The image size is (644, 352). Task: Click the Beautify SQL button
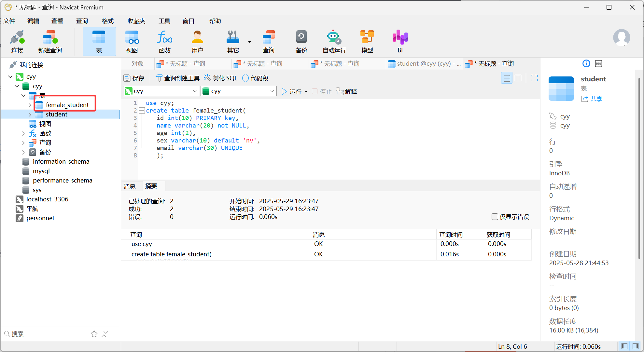click(x=221, y=78)
